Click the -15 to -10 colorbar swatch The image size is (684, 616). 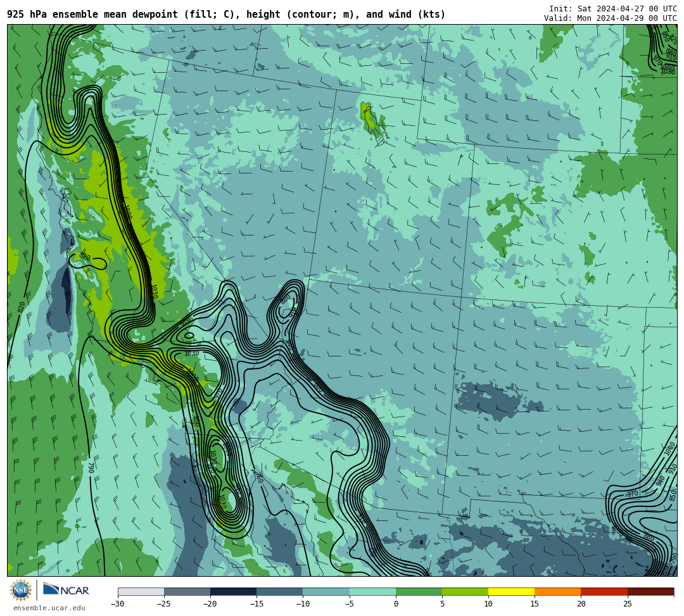pyautogui.click(x=280, y=591)
